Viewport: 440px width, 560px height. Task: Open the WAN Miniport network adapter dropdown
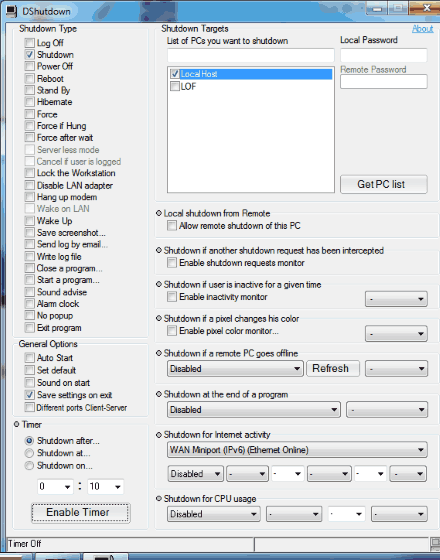[x=297, y=450]
